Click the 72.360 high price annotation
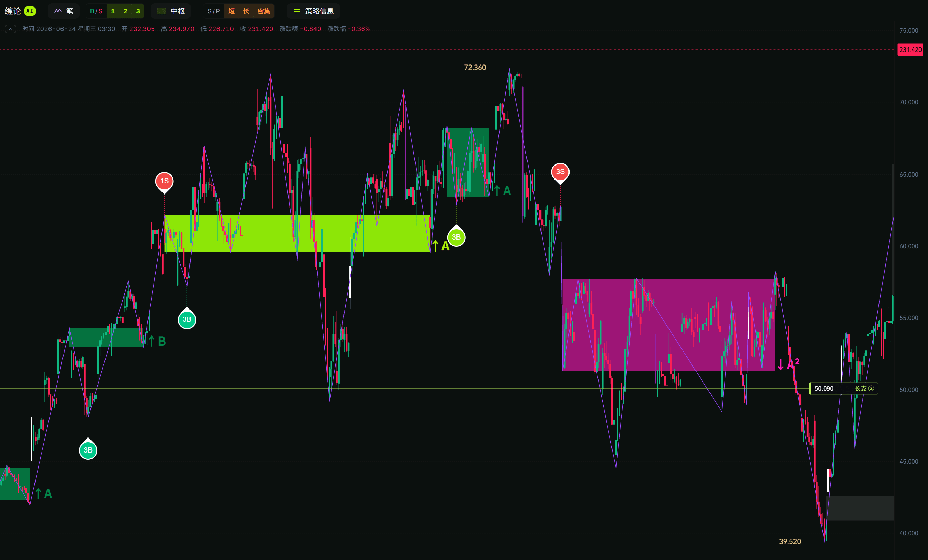The height and width of the screenshot is (560, 928). click(x=475, y=67)
